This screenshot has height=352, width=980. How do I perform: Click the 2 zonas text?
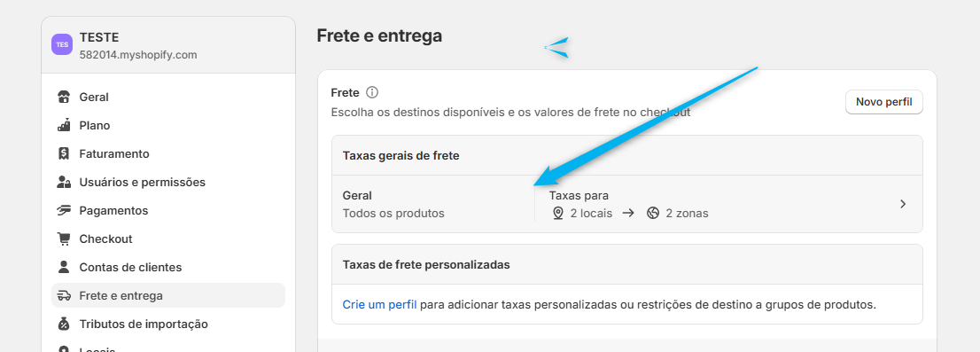click(x=687, y=213)
